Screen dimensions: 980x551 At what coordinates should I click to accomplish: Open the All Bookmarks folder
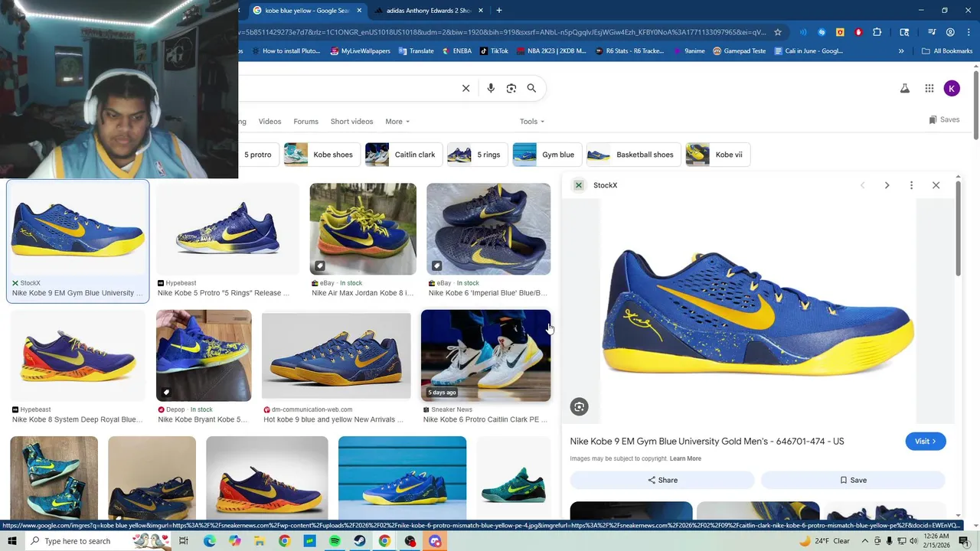point(947,51)
